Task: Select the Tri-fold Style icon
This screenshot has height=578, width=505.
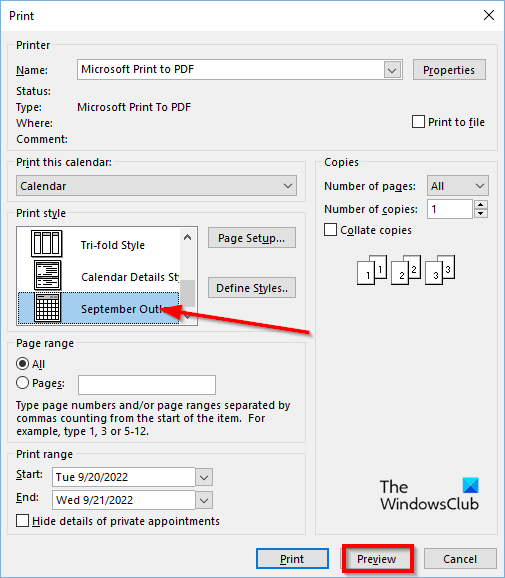Action: click(46, 244)
